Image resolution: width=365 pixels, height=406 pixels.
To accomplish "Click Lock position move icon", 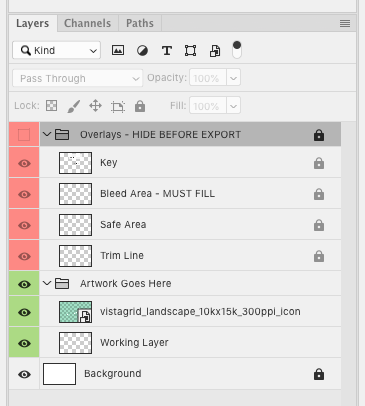I will [x=95, y=106].
